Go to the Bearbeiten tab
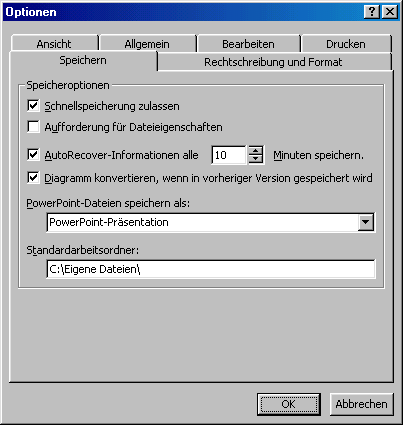This screenshot has width=403, height=425. [248, 44]
